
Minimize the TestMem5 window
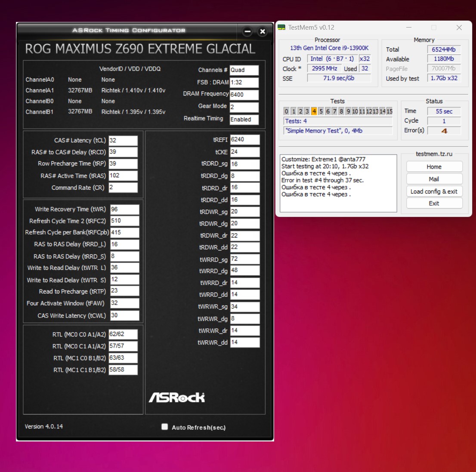click(408, 27)
